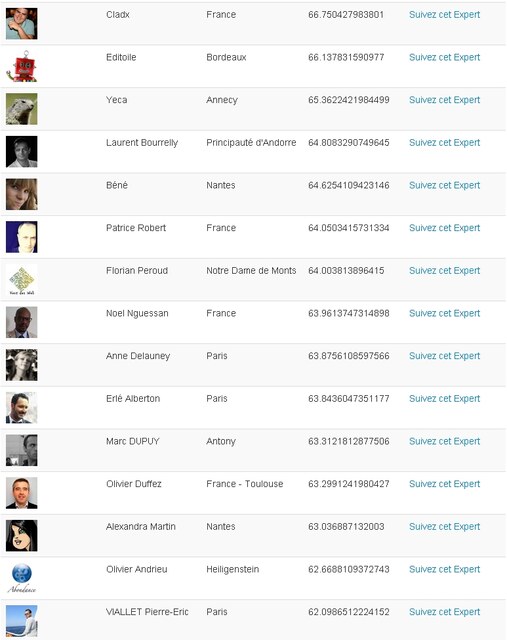Follow Yeca using Suivez cet Expert link
Screen dimensions: 507x640
click(x=445, y=100)
